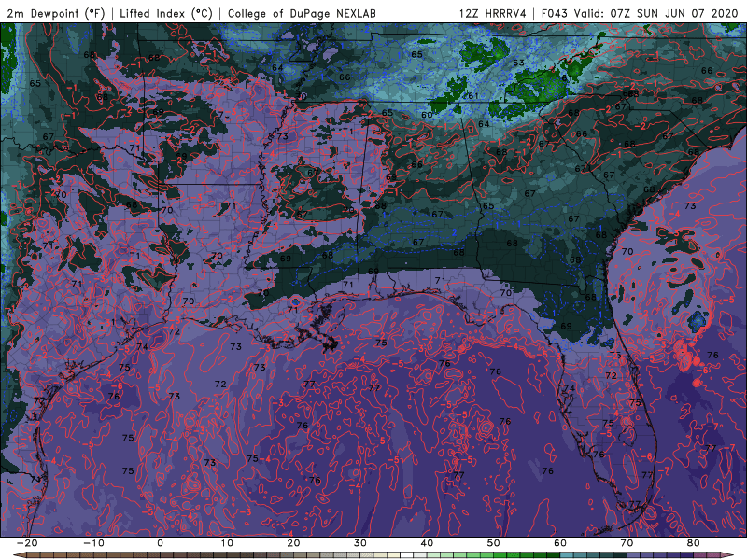Click the '63' dewpoint value on the map
747x560 pixels.
pyautogui.click(x=518, y=63)
